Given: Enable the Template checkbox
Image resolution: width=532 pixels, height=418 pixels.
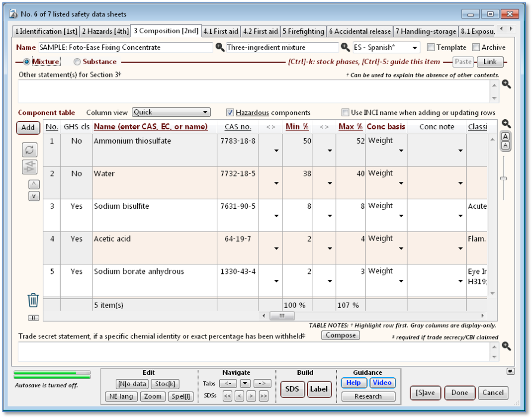Looking at the screenshot, I should coord(431,47).
